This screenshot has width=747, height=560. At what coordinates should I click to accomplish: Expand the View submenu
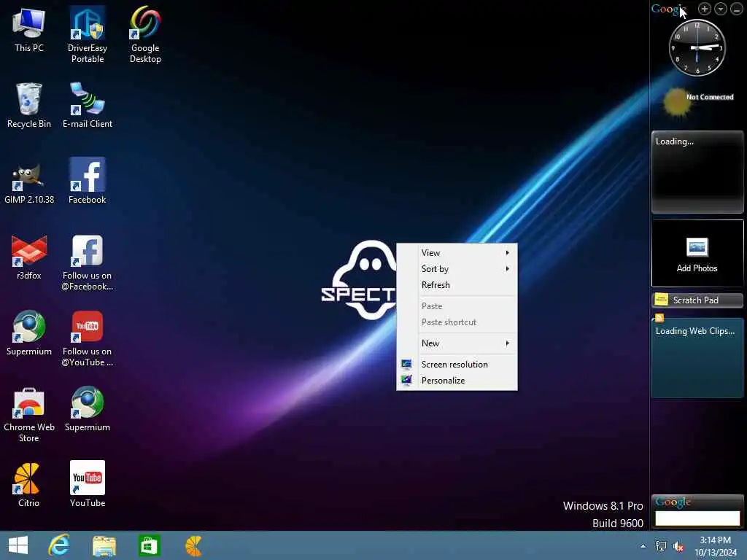click(x=457, y=253)
